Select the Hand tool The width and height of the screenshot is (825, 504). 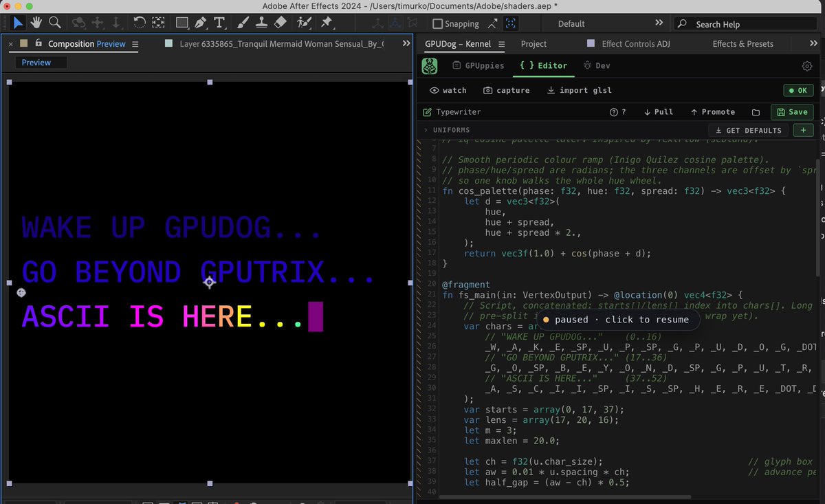pos(36,23)
